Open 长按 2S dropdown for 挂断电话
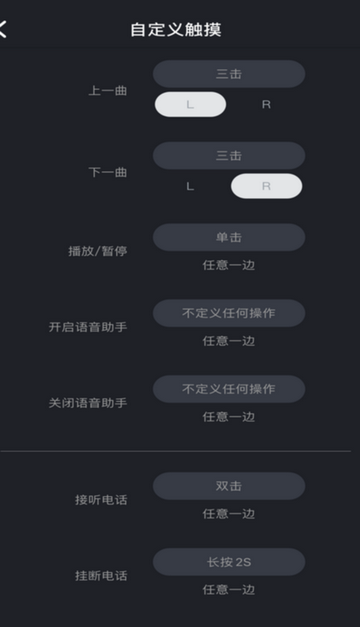Screen dimensions: 360x627 (x=229, y=562)
